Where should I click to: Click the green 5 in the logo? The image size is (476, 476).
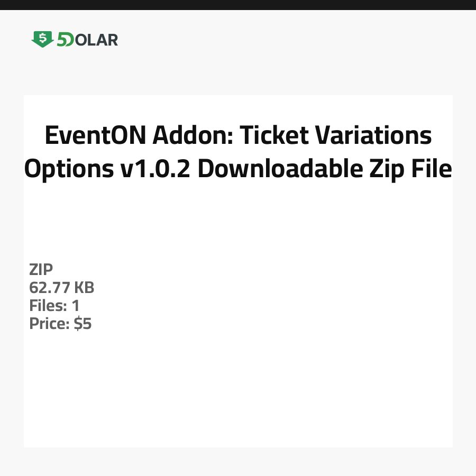[61, 40]
